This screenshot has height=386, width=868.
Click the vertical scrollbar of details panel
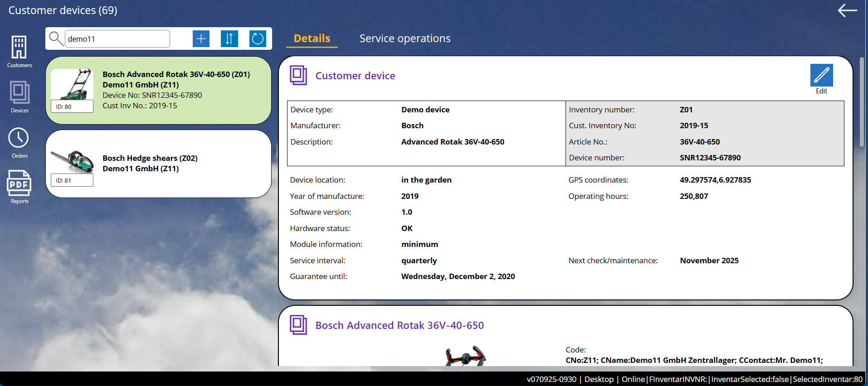[862, 102]
